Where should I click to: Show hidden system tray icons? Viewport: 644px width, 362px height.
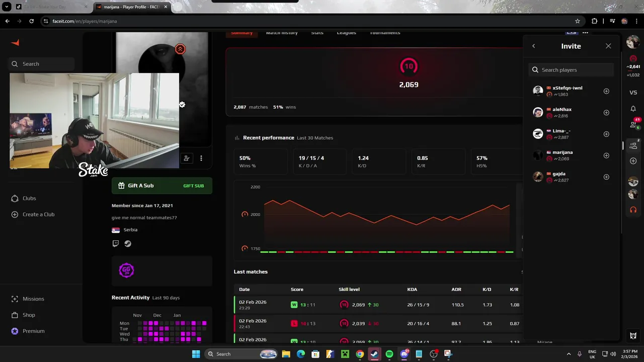[569, 354]
